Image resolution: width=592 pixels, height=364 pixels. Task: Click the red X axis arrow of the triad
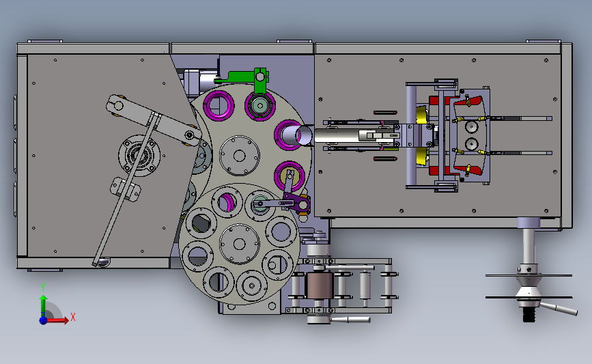click(x=58, y=320)
